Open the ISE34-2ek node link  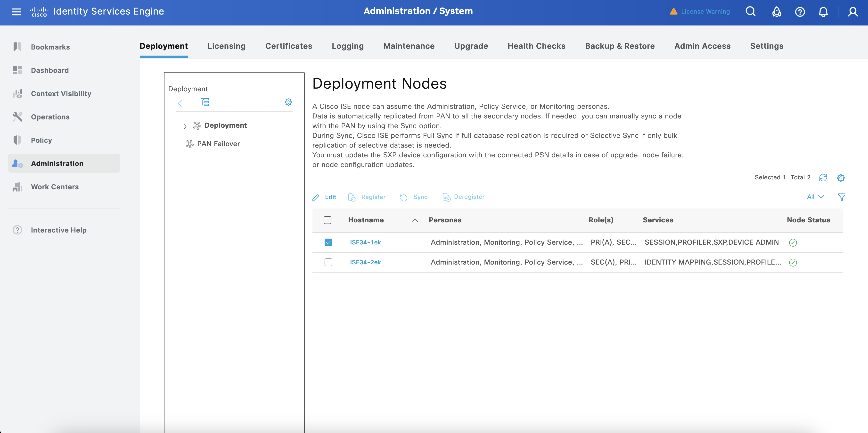click(365, 262)
